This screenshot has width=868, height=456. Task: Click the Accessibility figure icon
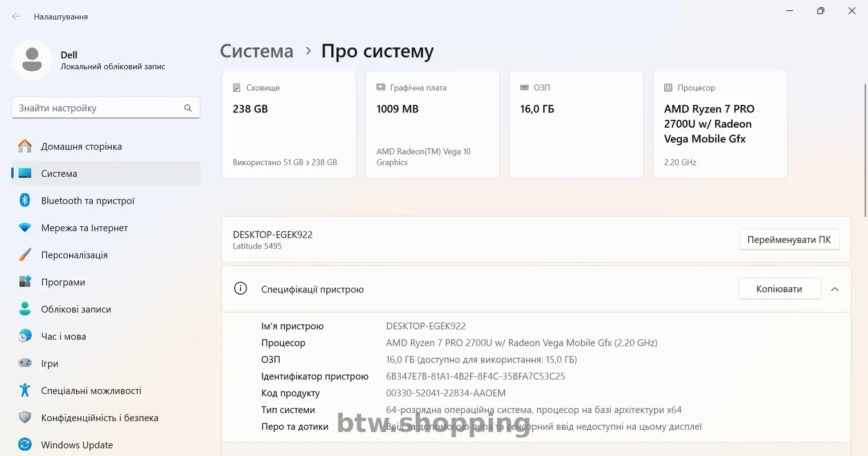[24, 390]
